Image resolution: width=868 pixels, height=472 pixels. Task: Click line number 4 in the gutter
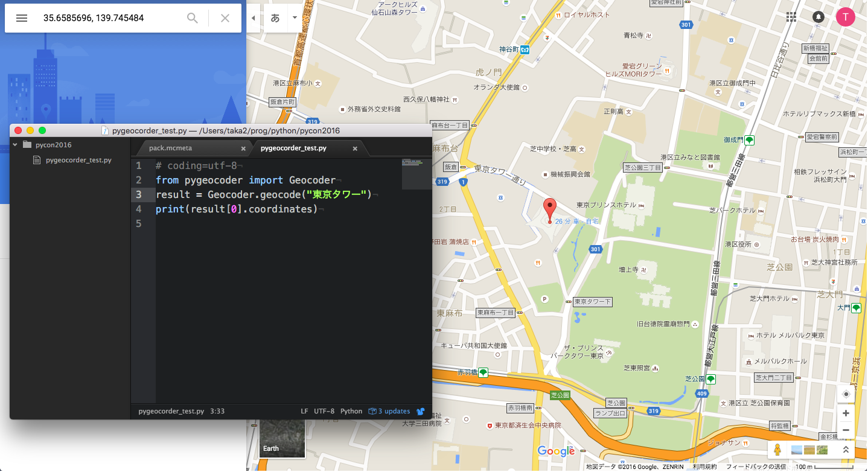pyautogui.click(x=139, y=209)
